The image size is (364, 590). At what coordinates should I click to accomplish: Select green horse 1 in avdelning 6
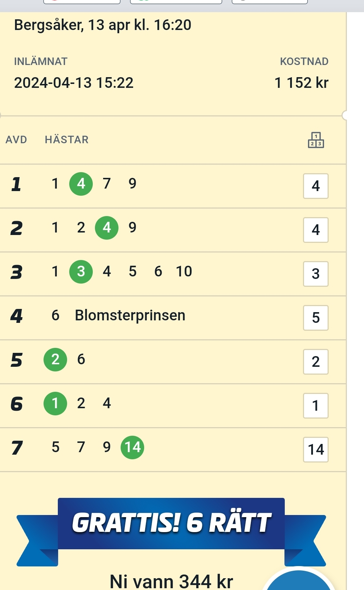55,403
